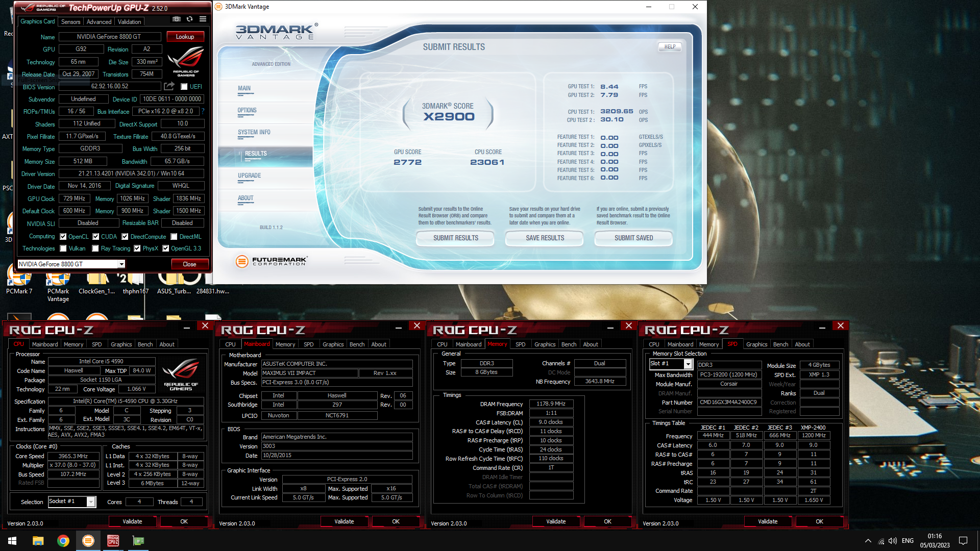Click SUBMIT RESULTS button
The height and width of the screenshot is (551, 980).
(x=455, y=238)
